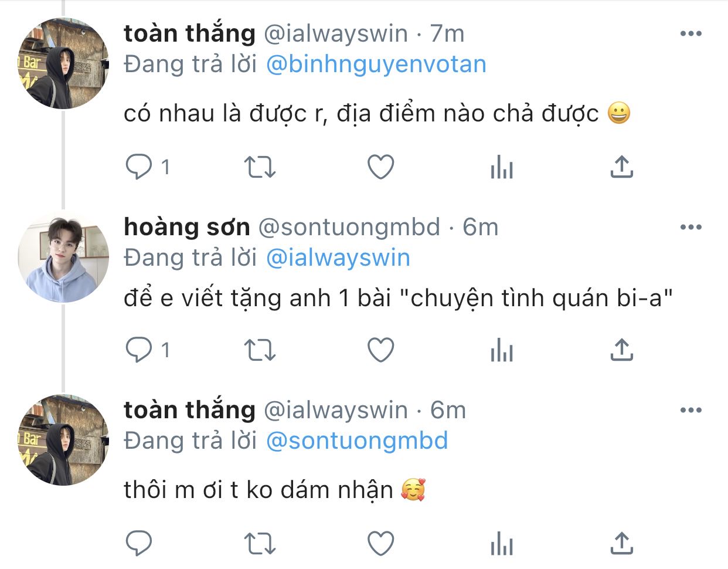Open the @binhnguyenvotan mention link
This screenshot has width=728, height=569.
376,65
